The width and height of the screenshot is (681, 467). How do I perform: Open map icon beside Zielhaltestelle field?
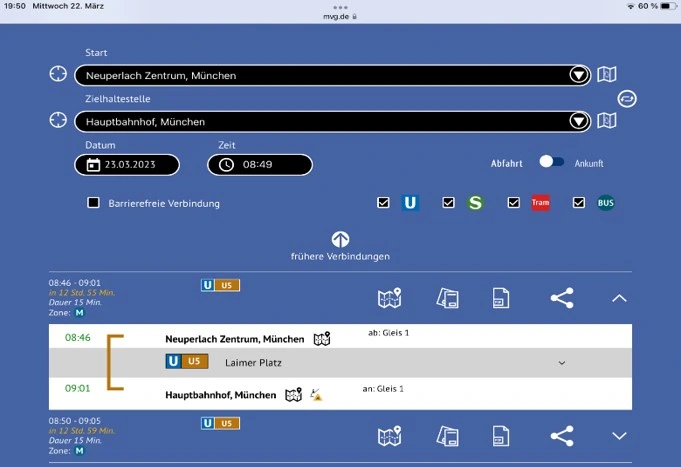tap(606, 121)
